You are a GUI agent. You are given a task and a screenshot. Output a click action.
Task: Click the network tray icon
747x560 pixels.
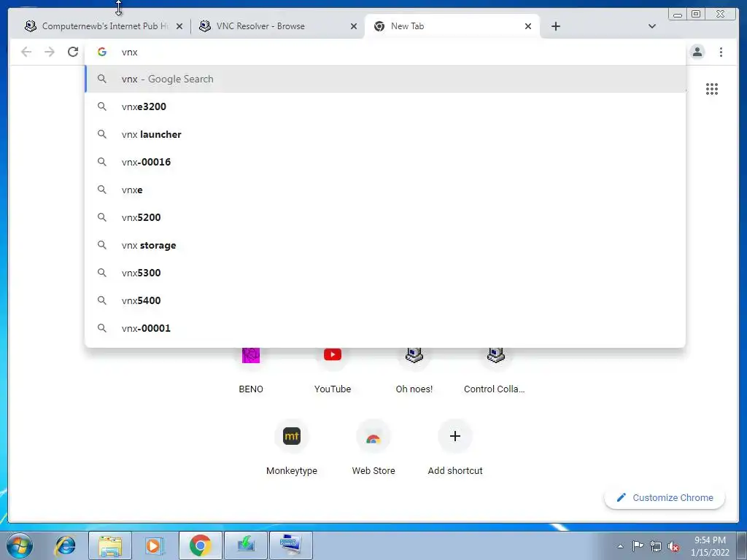[x=656, y=546]
